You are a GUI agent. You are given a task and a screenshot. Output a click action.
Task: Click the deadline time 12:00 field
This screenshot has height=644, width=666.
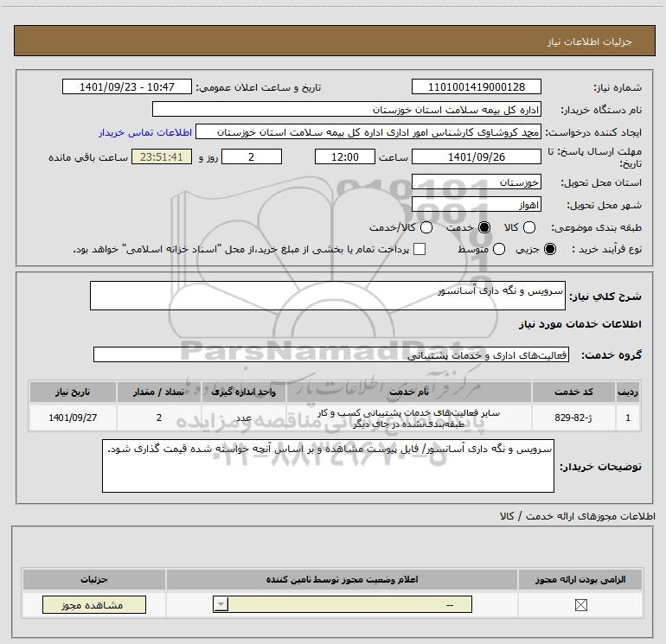(345, 156)
